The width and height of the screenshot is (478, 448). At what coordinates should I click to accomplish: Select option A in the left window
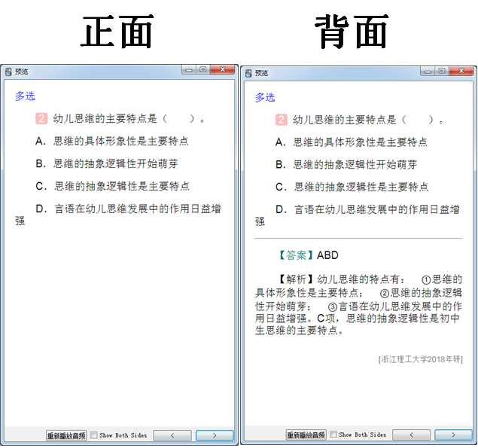(112, 142)
